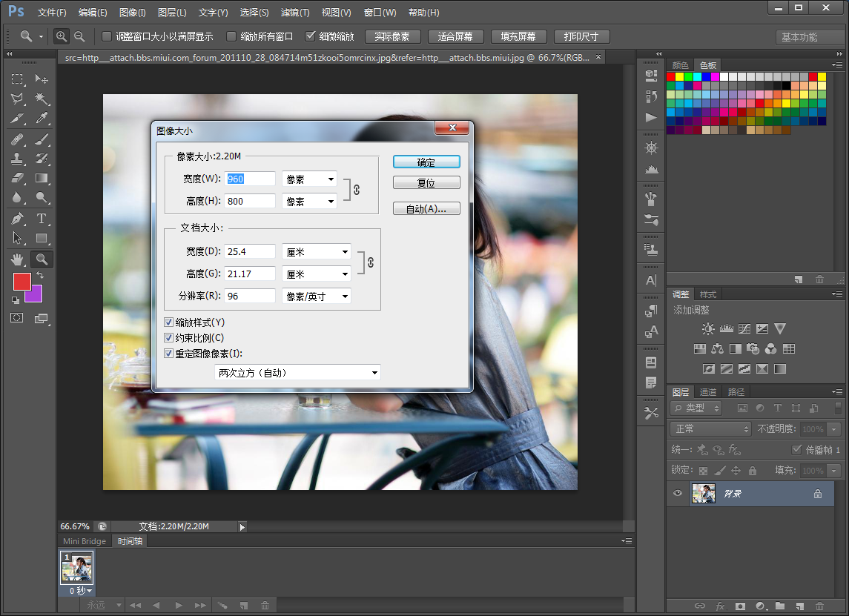The image size is (849, 616).
Task: Expand the 两次立方 resampling method dropdown
Action: click(297, 373)
